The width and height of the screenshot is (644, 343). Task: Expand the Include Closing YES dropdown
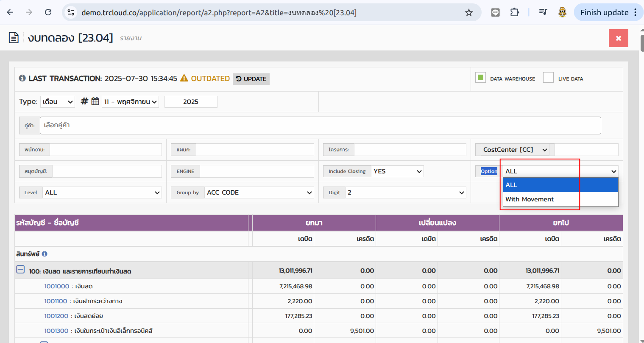point(397,171)
